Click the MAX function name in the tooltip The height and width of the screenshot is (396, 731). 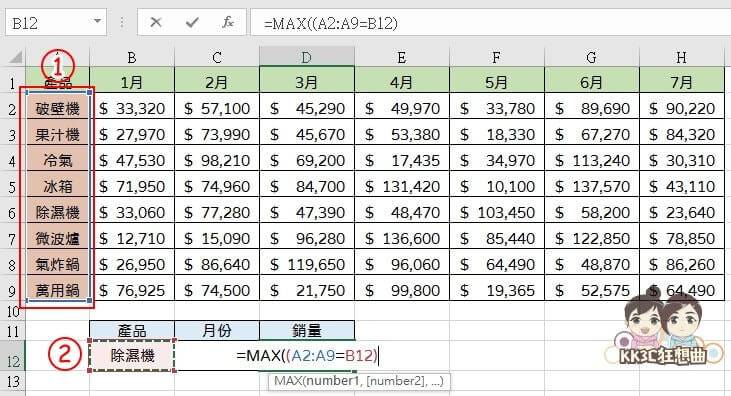pyautogui.click(x=287, y=381)
